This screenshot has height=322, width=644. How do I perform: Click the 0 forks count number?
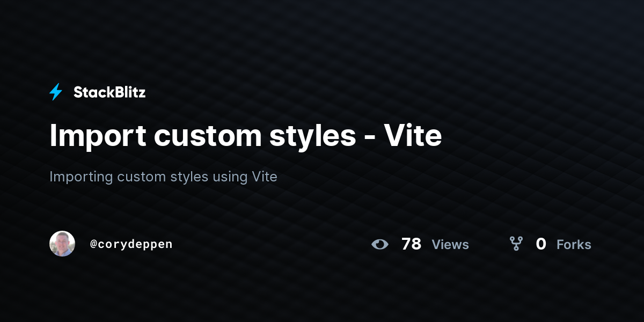pos(541,244)
